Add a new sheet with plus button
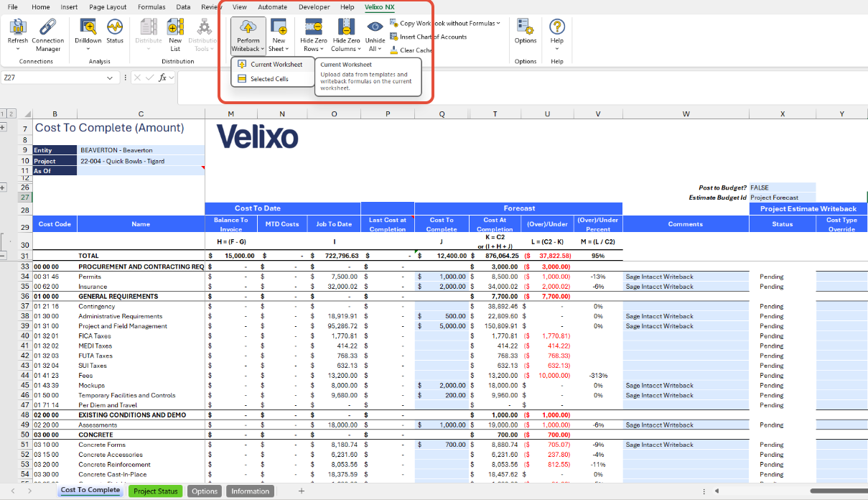This screenshot has width=868, height=500. coord(302,491)
